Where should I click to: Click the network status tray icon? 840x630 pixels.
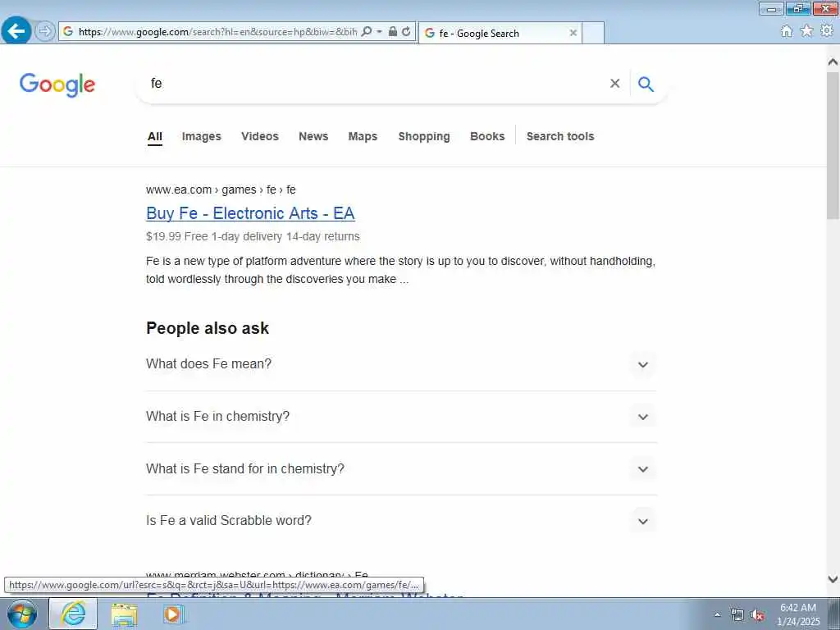point(737,614)
